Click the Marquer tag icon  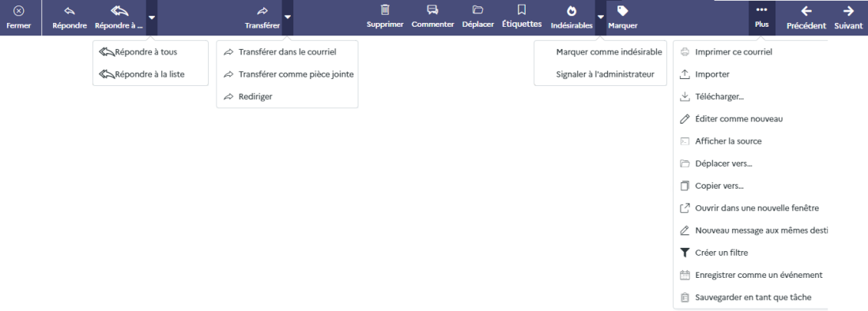click(622, 11)
